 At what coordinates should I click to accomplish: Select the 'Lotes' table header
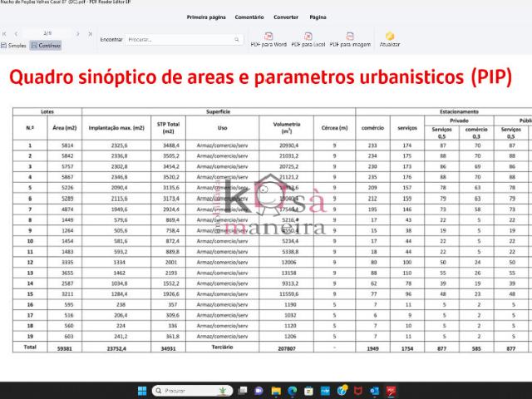click(47, 111)
